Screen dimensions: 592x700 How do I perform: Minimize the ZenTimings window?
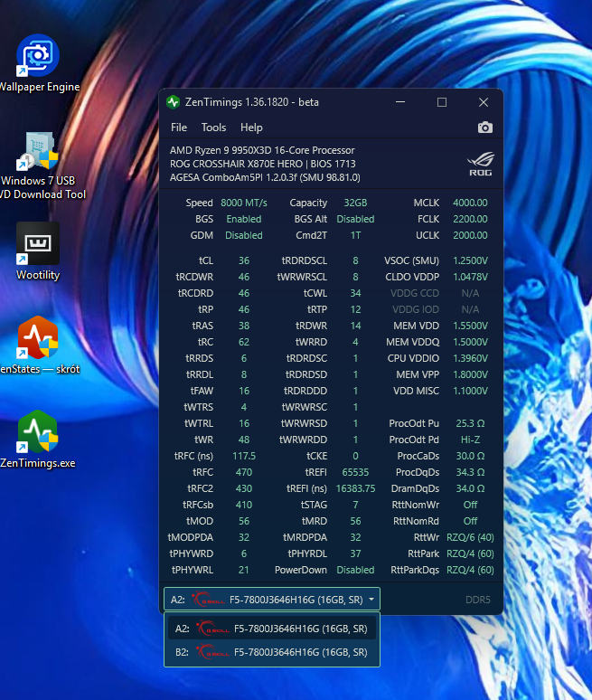400,102
